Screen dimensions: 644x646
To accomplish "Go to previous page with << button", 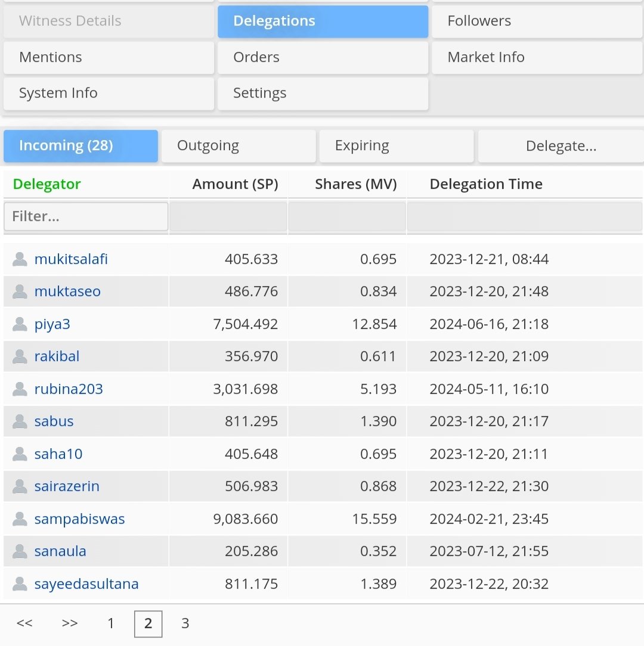I will pos(24,623).
